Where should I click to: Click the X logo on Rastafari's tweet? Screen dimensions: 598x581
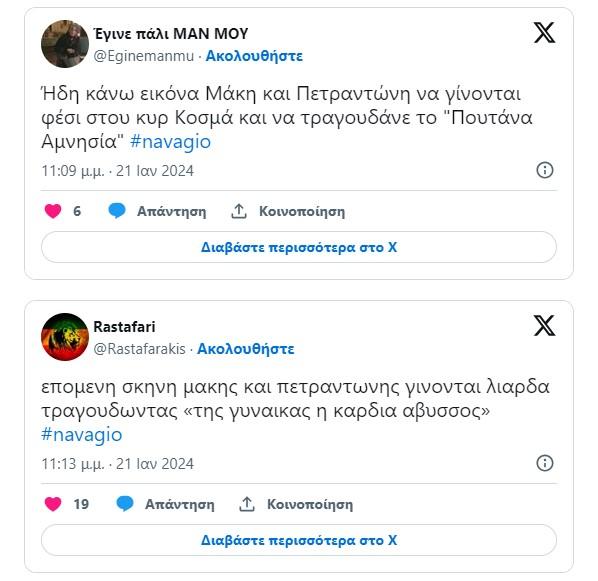[x=544, y=325]
